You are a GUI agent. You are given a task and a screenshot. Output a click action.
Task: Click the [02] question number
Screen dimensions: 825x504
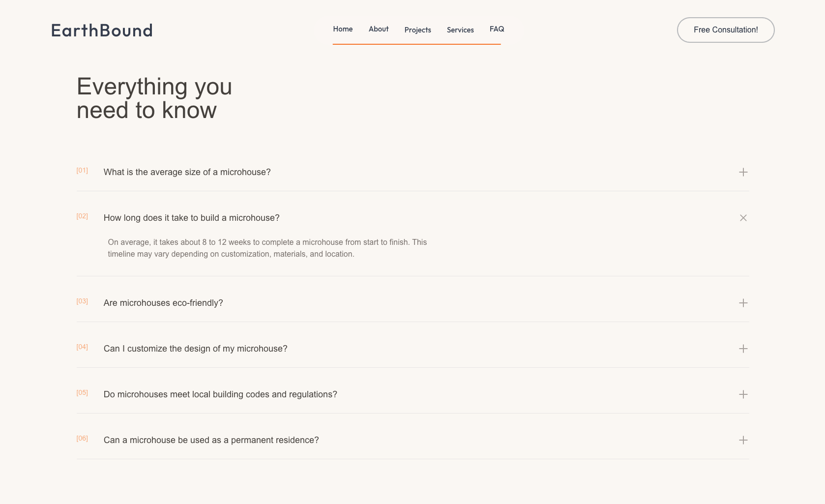pyautogui.click(x=82, y=216)
